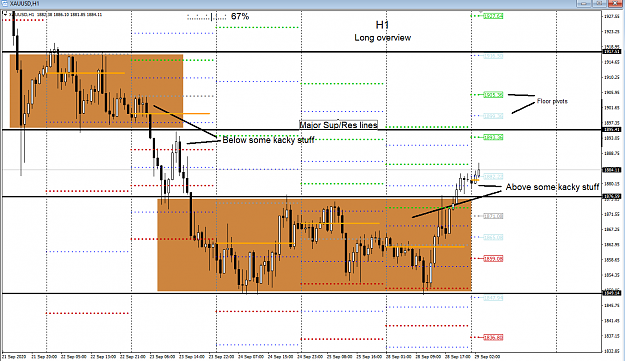Select the 'Above some kacky stuff' annotation
This screenshot has height=361, width=625.
pyautogui.click(x=552, y=187)
